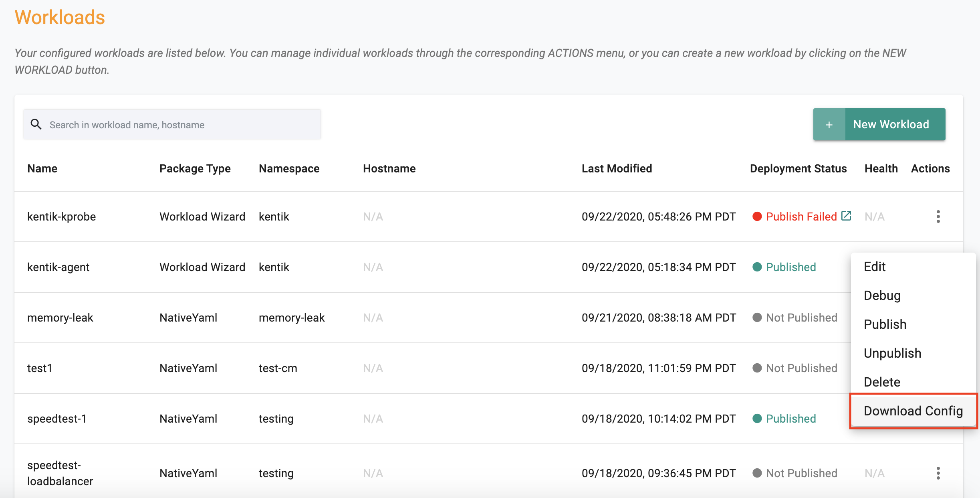Click Workload Wizard cell for kentik-kprobe
Image resolution: width=980 pixels, height=498 pixels.
(x=202, y=217)
